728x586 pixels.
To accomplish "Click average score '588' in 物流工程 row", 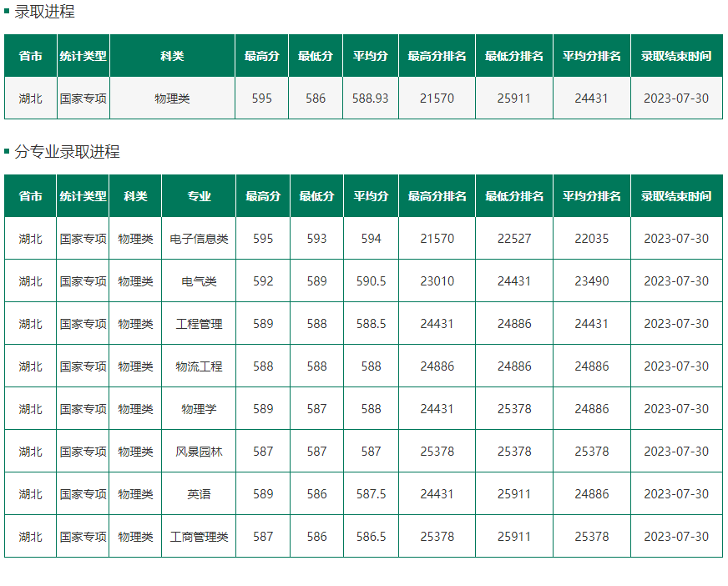I will pyautogui.click(x=371, y=366).
